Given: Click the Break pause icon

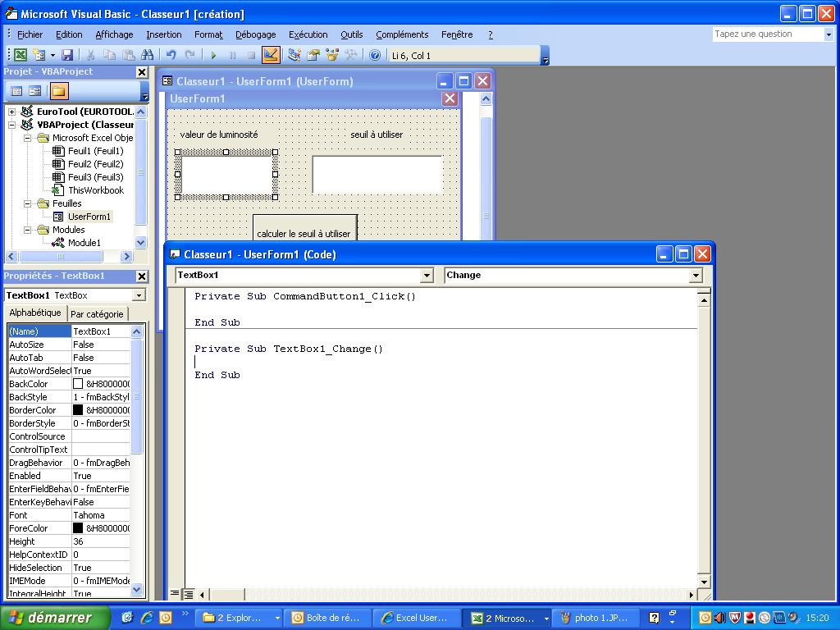Looking at the screenshot, I should click(x=232, y=55).
